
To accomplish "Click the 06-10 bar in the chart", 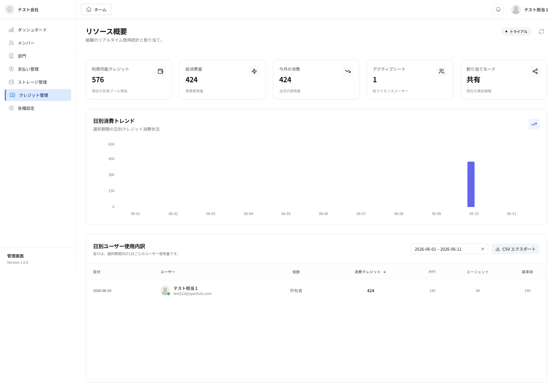I will (471, 184).
